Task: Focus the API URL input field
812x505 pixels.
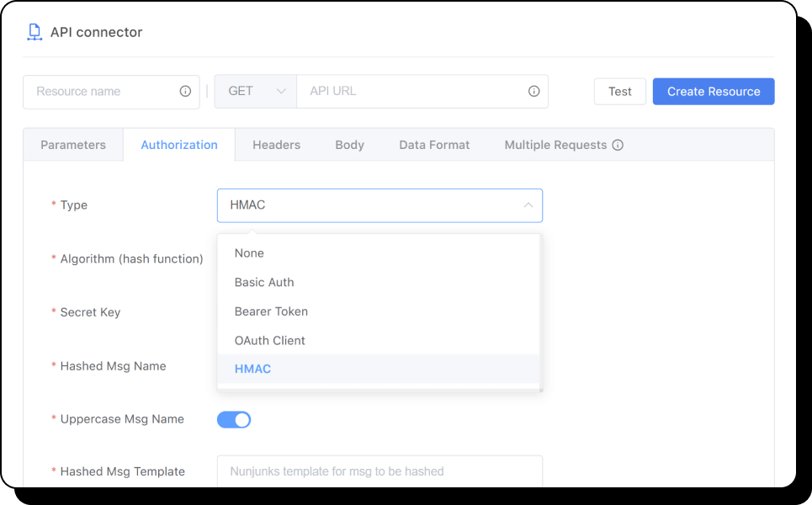Action: point(422,91)
